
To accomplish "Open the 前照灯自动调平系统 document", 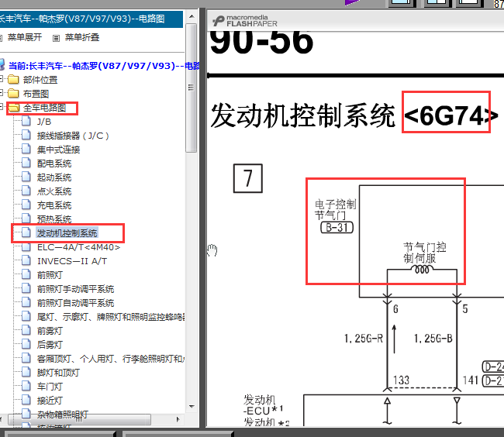I will pos(75,303).
